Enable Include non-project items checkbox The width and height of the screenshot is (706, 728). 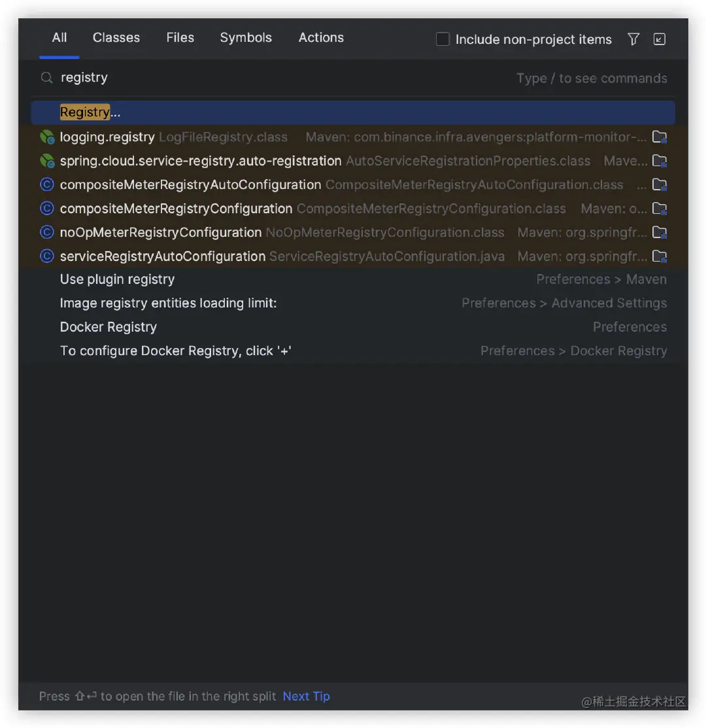point(443,39)
